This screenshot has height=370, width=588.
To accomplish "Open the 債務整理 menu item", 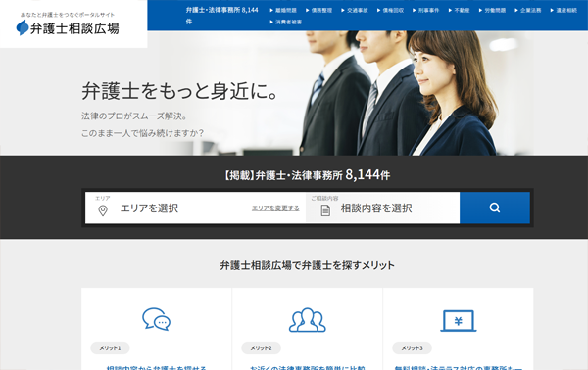I will 318,11.
